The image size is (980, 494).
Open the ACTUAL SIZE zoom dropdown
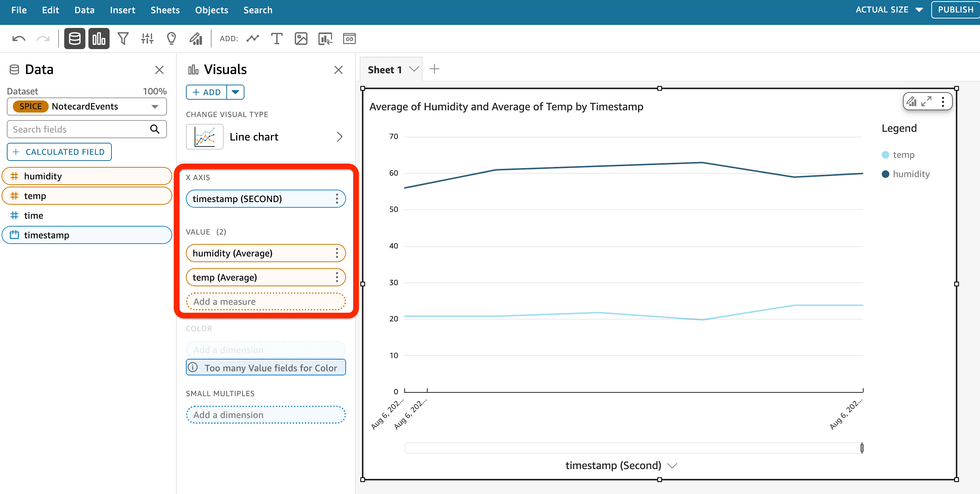click(889, 10)
